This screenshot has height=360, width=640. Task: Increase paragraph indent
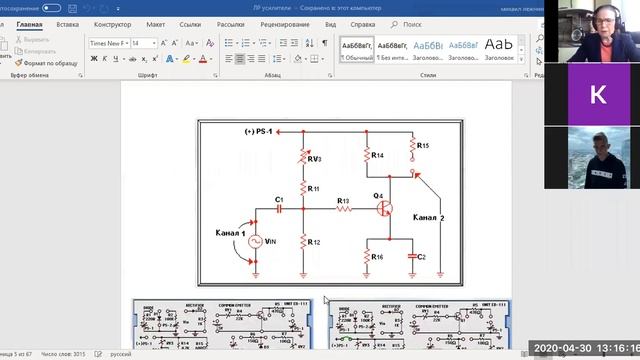point(294,43)
